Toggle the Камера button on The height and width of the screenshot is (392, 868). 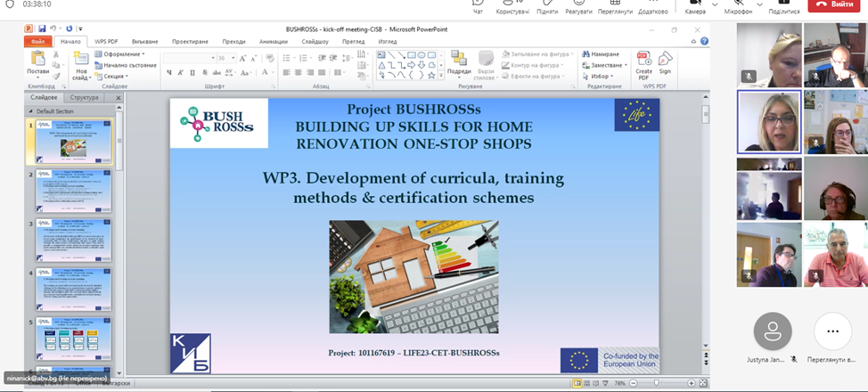[695, 6]
